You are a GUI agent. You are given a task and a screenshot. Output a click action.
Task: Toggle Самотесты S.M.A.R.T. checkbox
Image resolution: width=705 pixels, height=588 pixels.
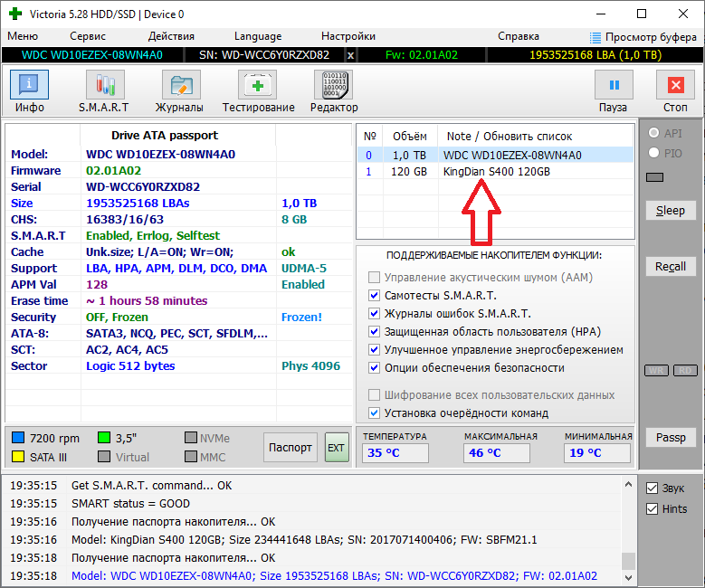click(x=374, y=295)
